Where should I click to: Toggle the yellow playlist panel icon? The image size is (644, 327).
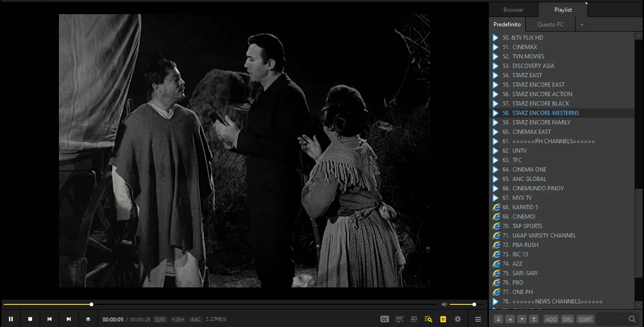click(x=443, y=319)
